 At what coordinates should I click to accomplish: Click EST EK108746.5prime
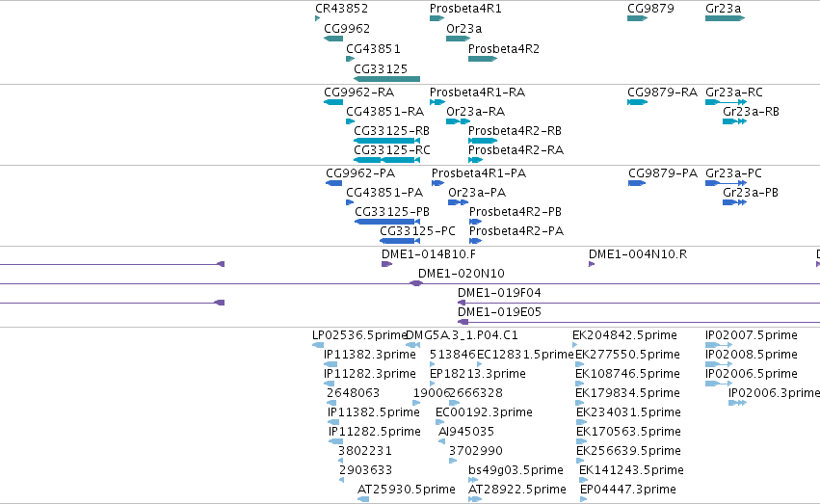click(579, 385)
